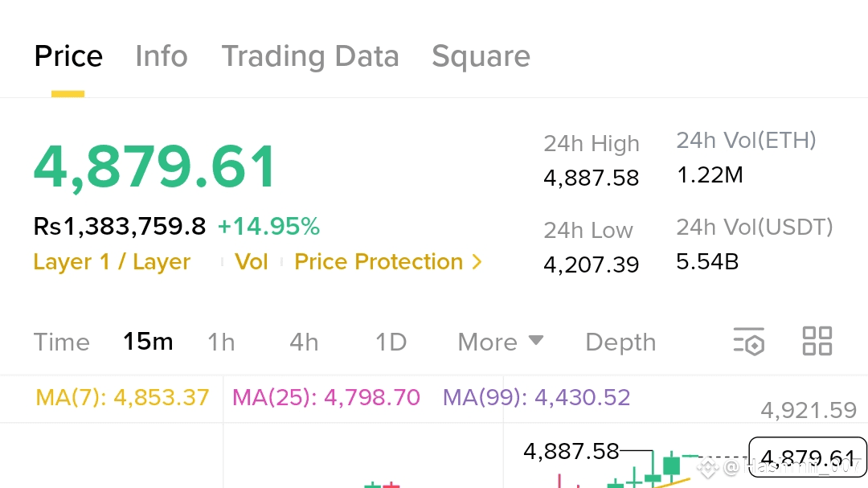The width and height of the screenshot is (868, 488).
Task: Select the 15m chart interval
Action: tap(148, 342)
